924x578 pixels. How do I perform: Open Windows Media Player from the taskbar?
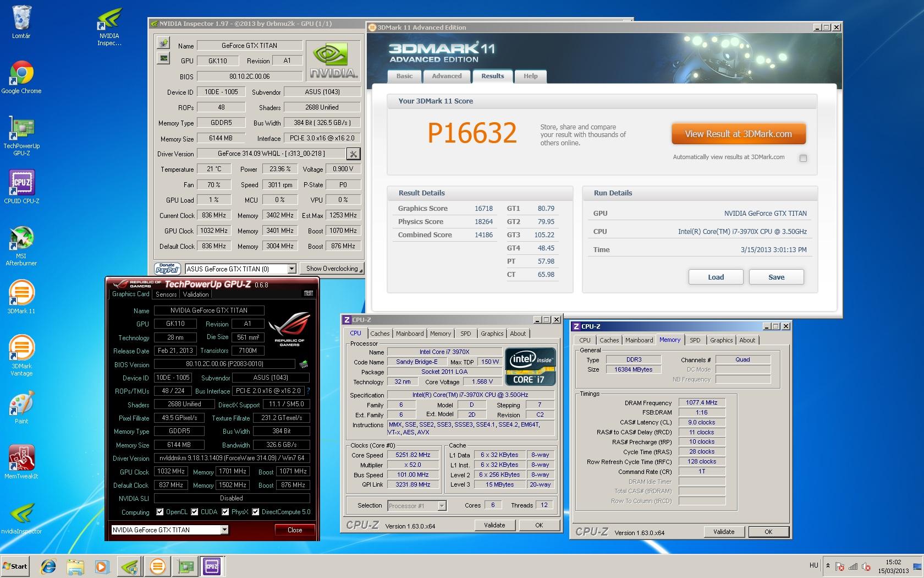coord(102,566)
